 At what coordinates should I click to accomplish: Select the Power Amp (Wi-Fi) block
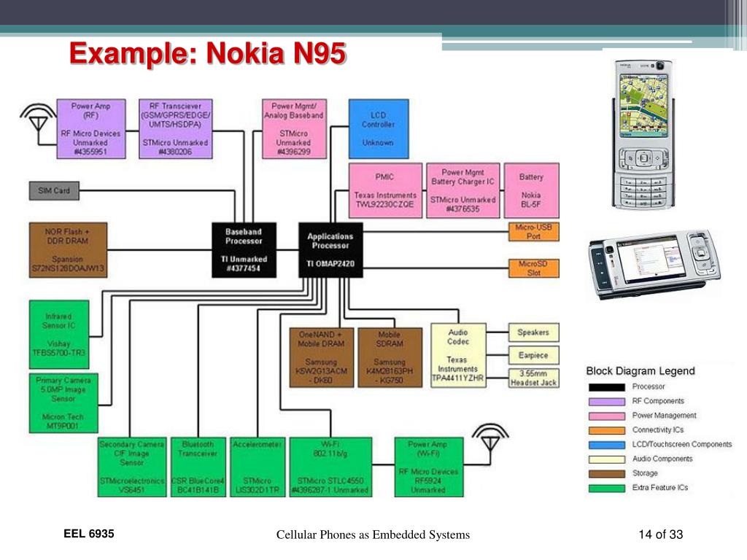pyautogui.click(x=429, y=467)
